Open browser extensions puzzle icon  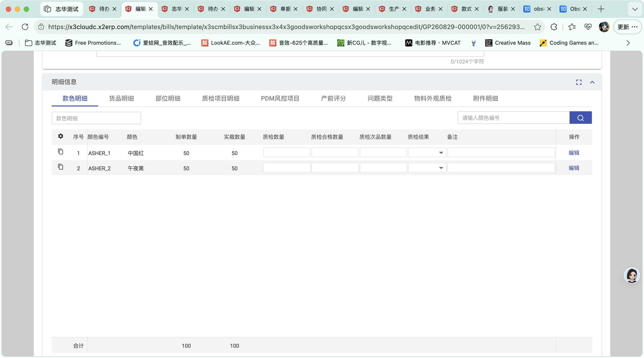554,27
